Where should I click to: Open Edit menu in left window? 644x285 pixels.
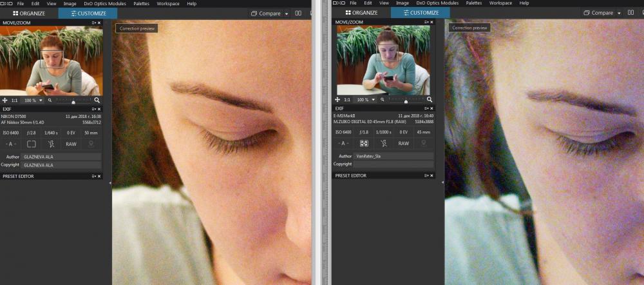tap(35, 3)
